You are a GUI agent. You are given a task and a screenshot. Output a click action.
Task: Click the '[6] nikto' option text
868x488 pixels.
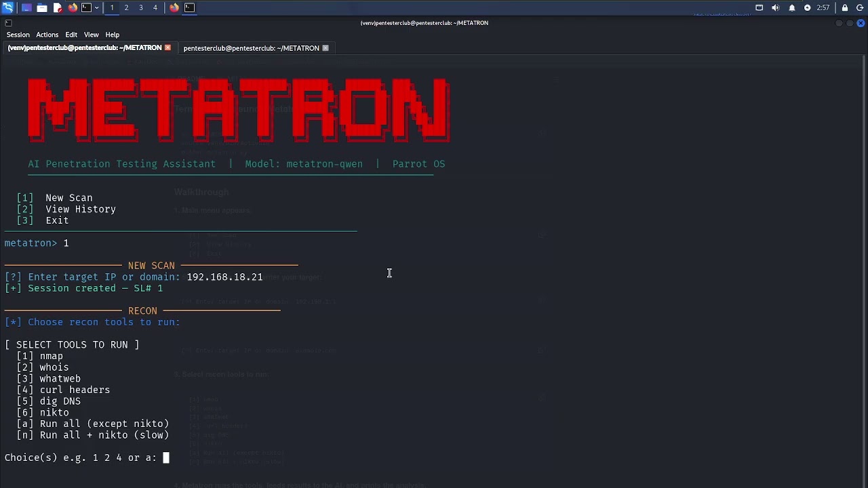click(43, 413)
